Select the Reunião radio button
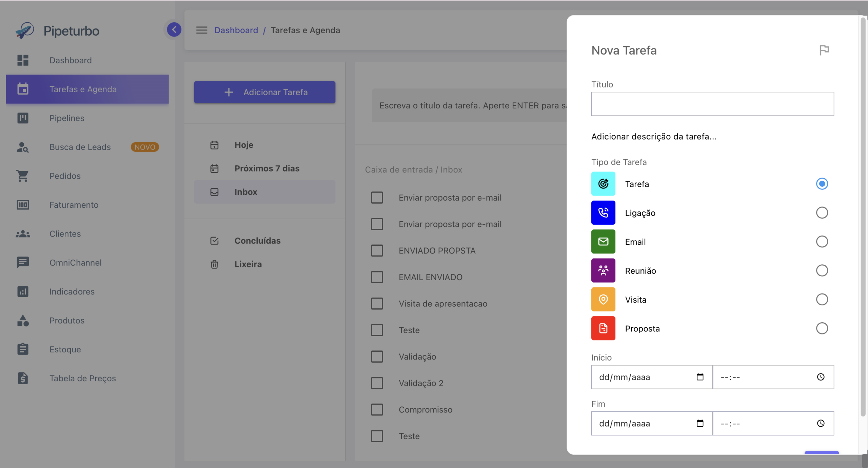Screen dimensions: 868x468 [822, 270]
